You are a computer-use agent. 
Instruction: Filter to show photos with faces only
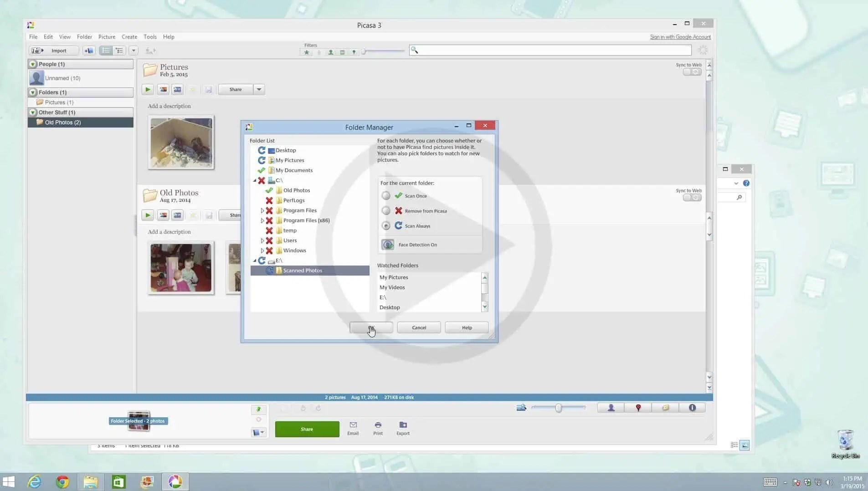[x=331, y=52]
